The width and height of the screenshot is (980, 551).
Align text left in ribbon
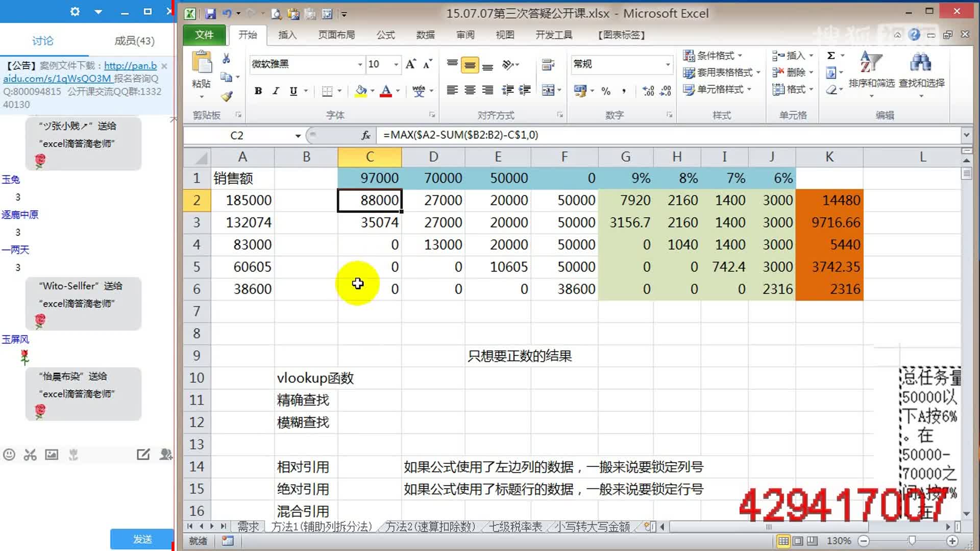[x=452, y=90]
